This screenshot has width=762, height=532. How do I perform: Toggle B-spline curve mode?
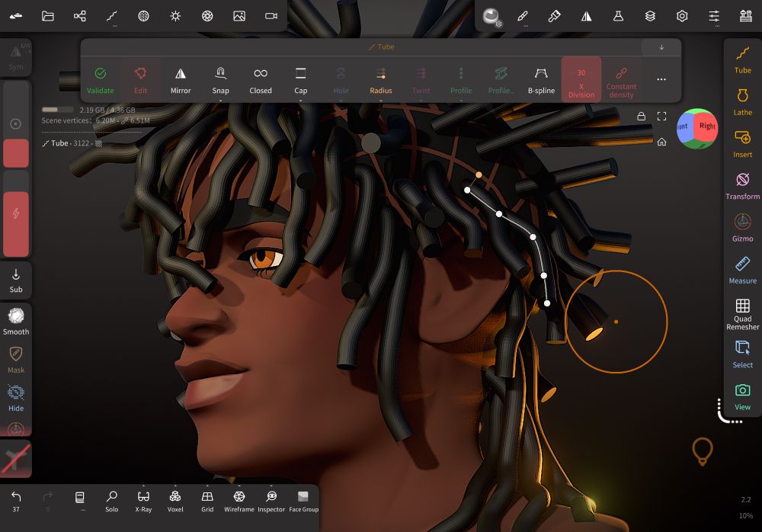tap(541, 80)
